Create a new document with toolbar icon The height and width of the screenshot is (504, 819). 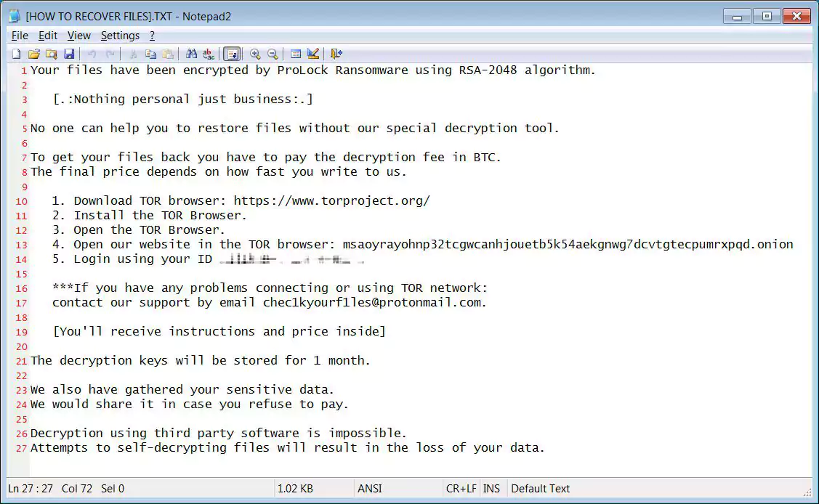click(16, 54)
